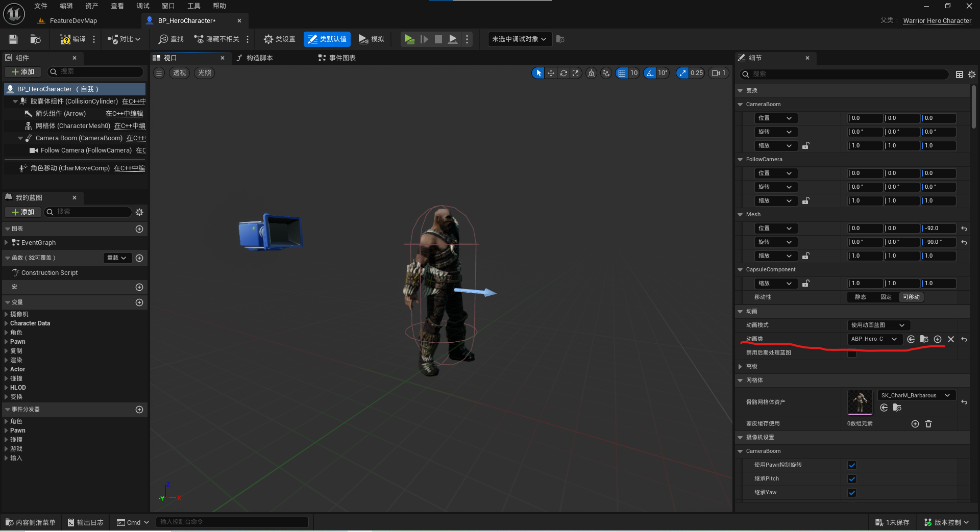Screen dimensions: 980x532
Task: Toggle CameraBoom scale lock icon
Action: click(805, 146)
